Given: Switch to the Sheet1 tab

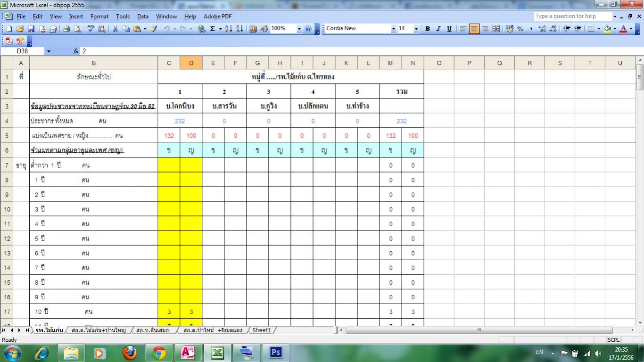Looking at the screenshot, I should 262,330.
